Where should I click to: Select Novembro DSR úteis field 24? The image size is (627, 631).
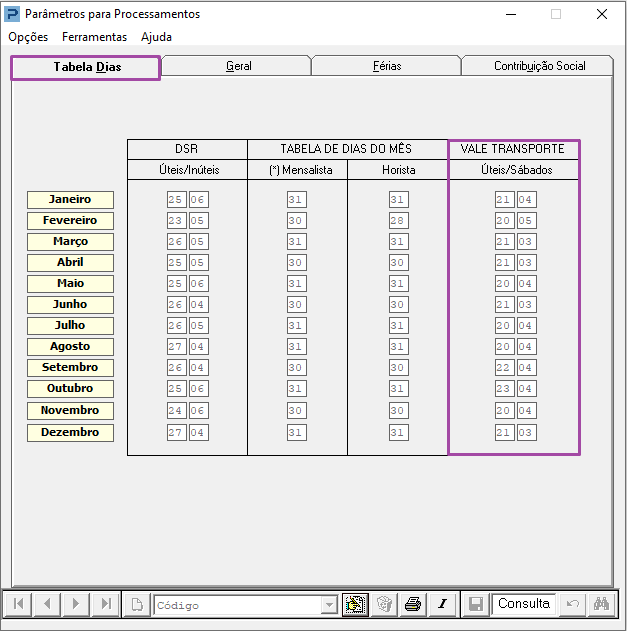pyautogui.click(x=177, y=410)
